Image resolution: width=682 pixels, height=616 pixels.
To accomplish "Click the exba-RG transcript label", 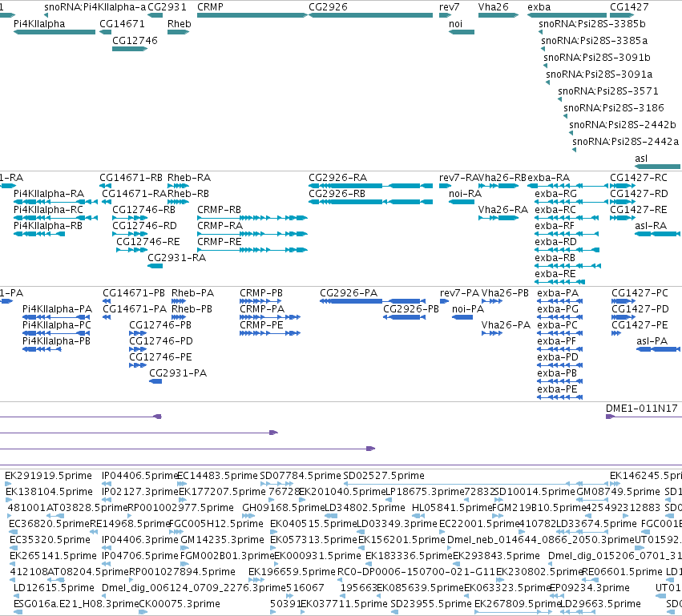I will (x=555, y=193).
